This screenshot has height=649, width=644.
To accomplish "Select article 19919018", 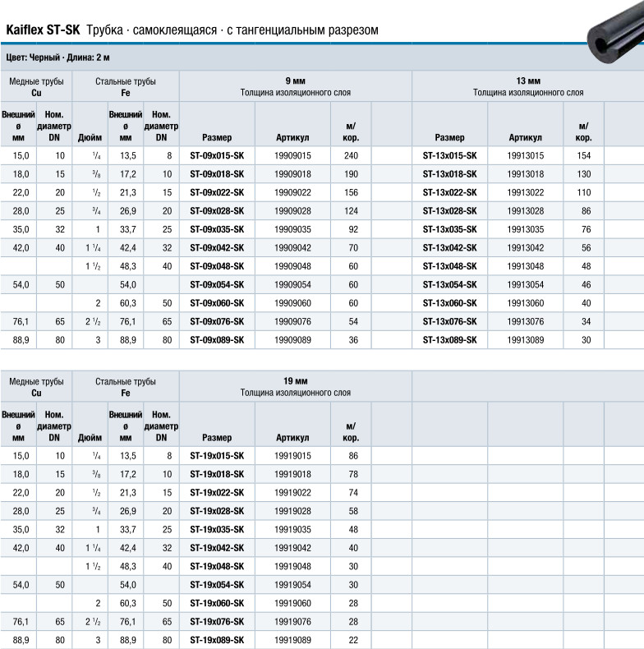I will tap(292, 474).
